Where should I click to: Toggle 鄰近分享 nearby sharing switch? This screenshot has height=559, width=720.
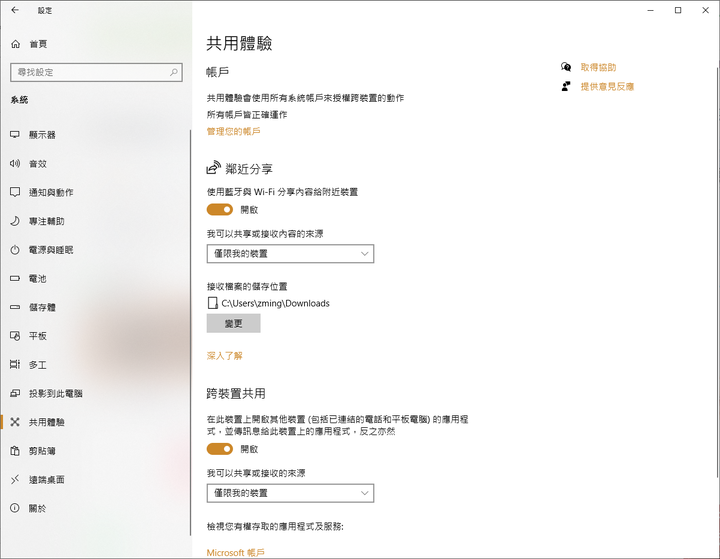(219, 209)
